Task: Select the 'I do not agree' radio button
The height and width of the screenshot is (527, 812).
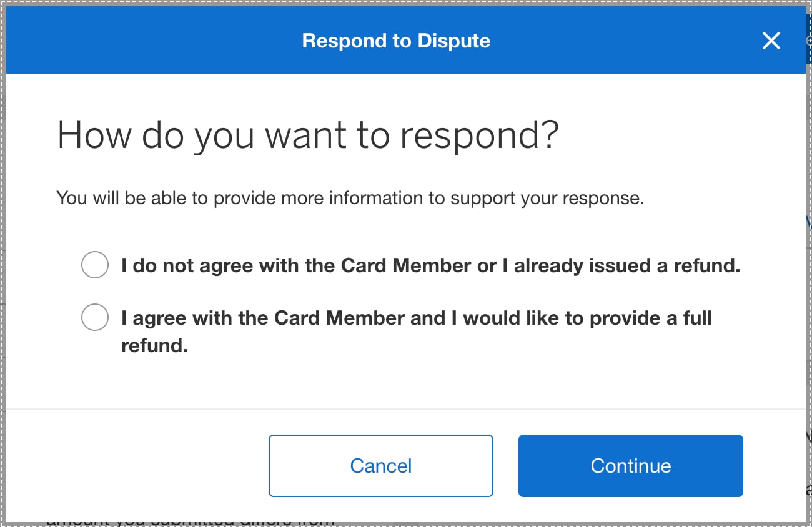Action: tap(95, 265)
